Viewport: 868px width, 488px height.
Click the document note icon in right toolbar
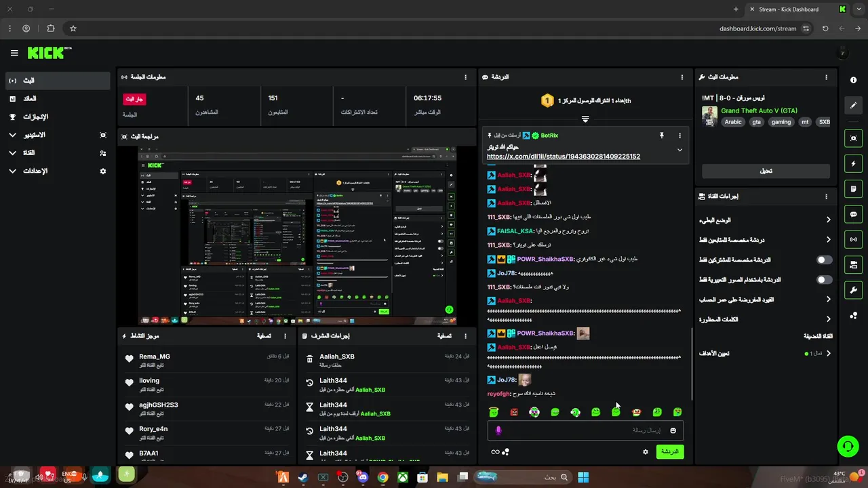tap(853, 188)
